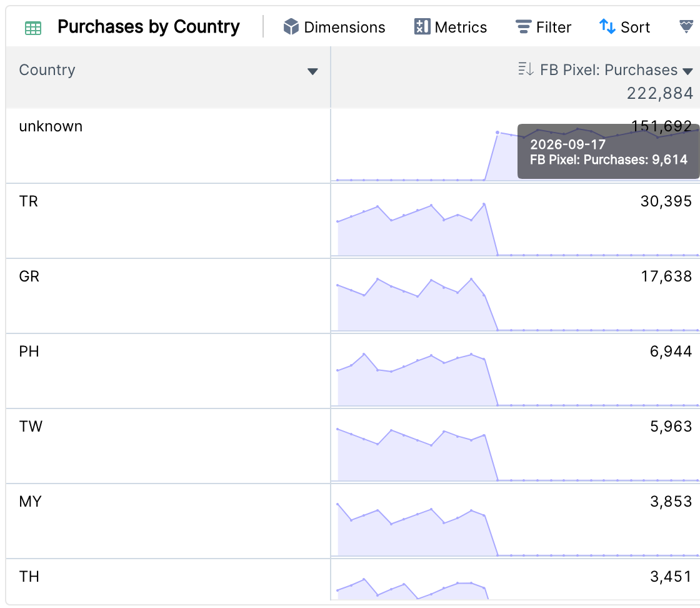Click the TH row sparkline chart
This screenshot has height=608, width=700.
413,589
